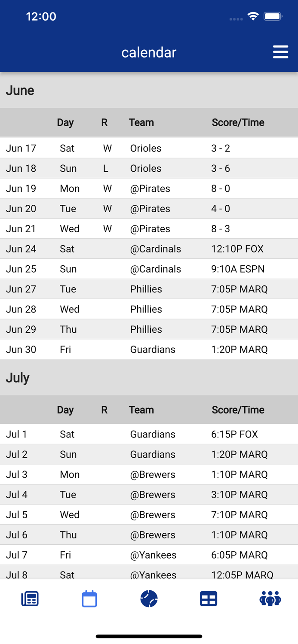This screenshot has height=644, width=298.
Task: View the team roster icon
Action: pos(268,598)
